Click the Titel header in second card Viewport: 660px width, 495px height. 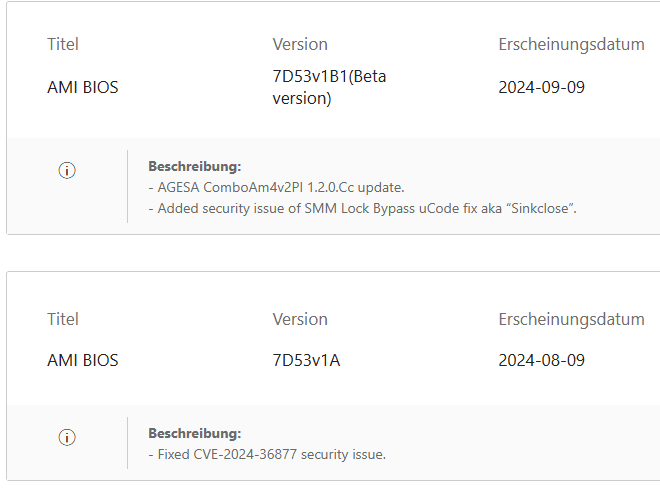coord(63,319)
